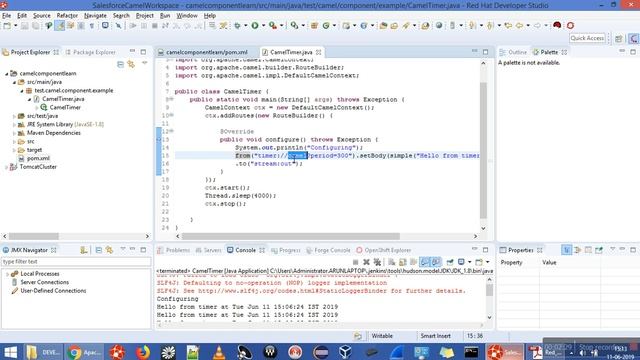Open dropdown arrow next to Run button
640x360 pixels.
pos(263,26)
